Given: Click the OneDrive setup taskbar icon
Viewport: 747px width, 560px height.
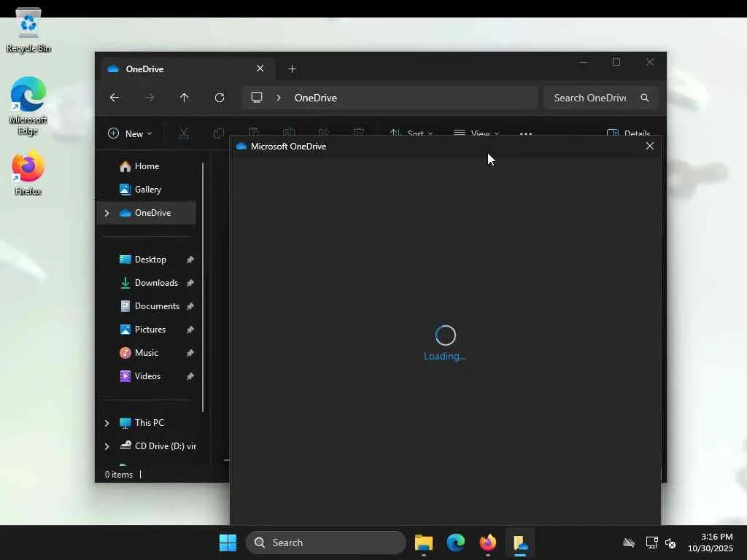Looking at the screenshot, I should coord(520,542).
